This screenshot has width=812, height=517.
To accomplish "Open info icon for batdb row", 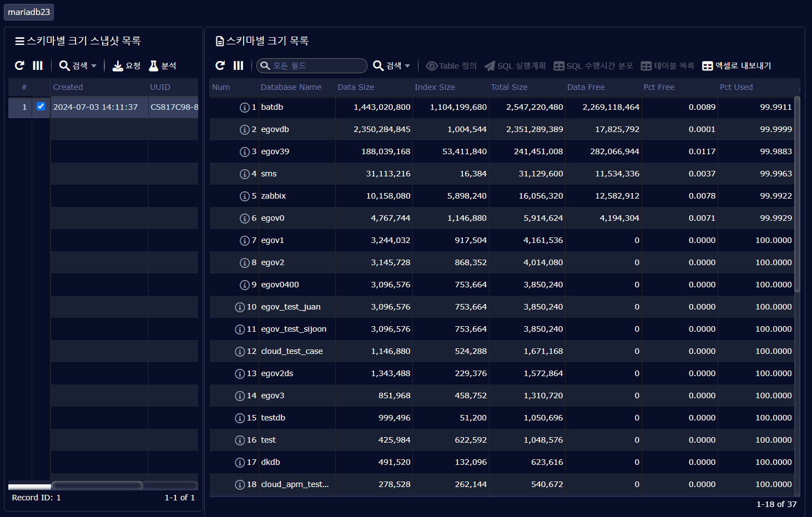I will tap(244, 108).
